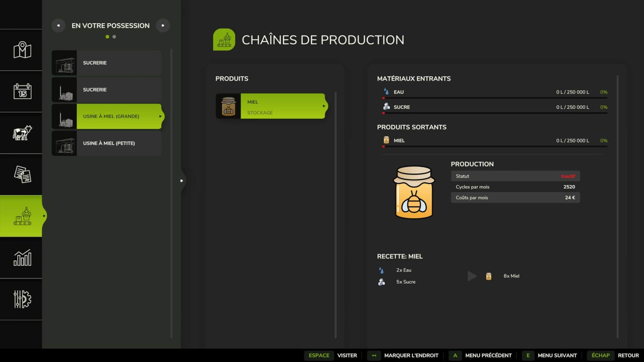Open the game settings gear icon
Viewport: 644px width, 362px height.
[22, 299]
